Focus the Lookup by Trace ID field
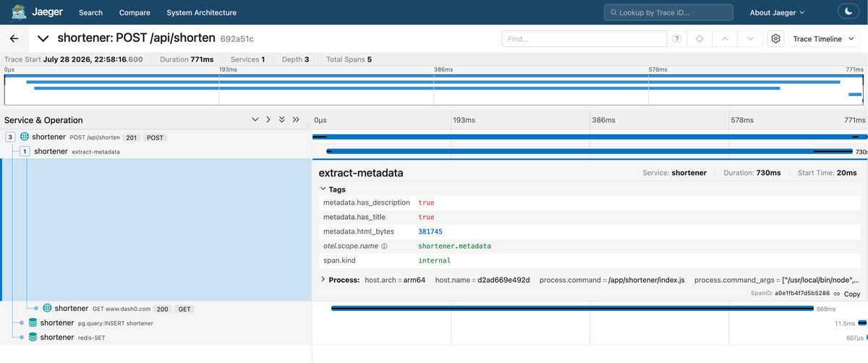The image size is (868, 363). click(x=668, y=12)
